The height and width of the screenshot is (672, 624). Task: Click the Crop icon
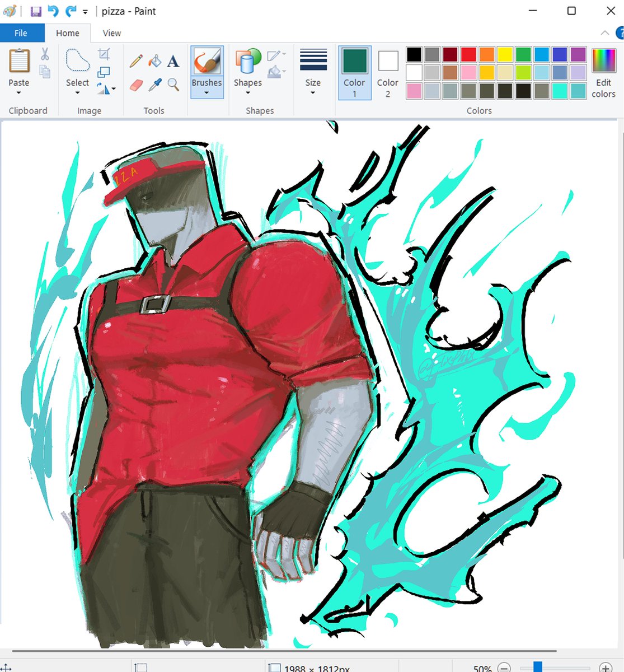click(104, 54)
